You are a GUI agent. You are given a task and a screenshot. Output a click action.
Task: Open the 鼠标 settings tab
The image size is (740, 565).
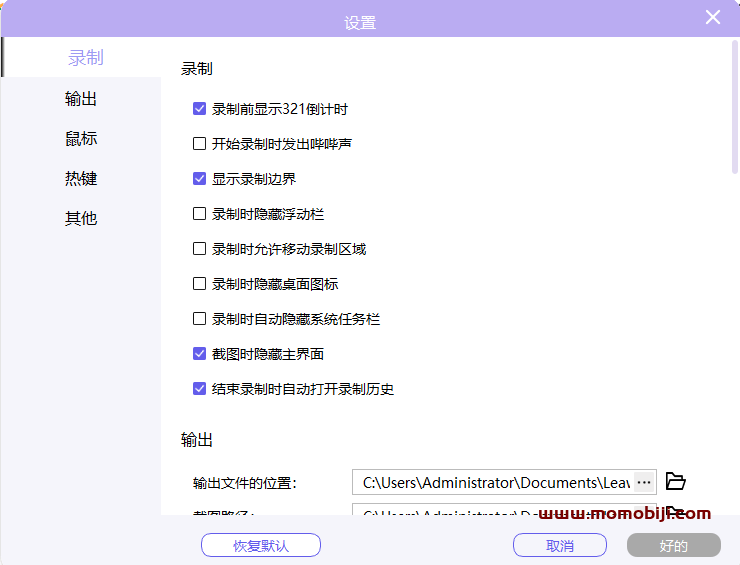[81, 139]
